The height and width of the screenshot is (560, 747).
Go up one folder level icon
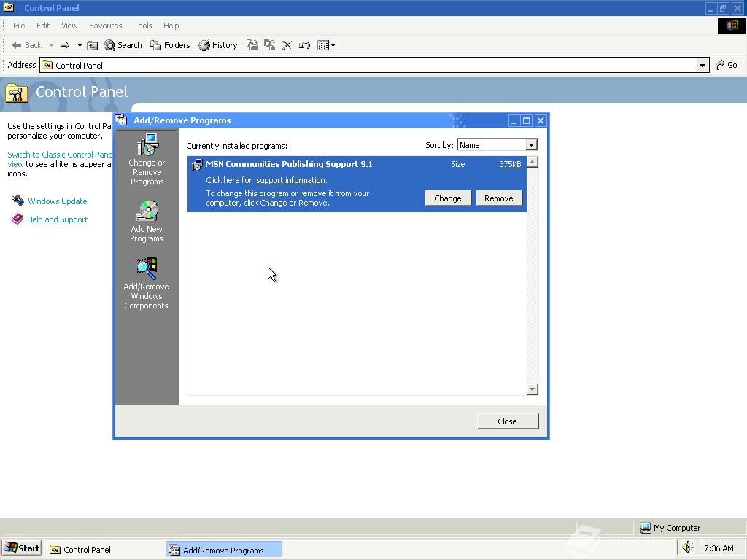93,45
